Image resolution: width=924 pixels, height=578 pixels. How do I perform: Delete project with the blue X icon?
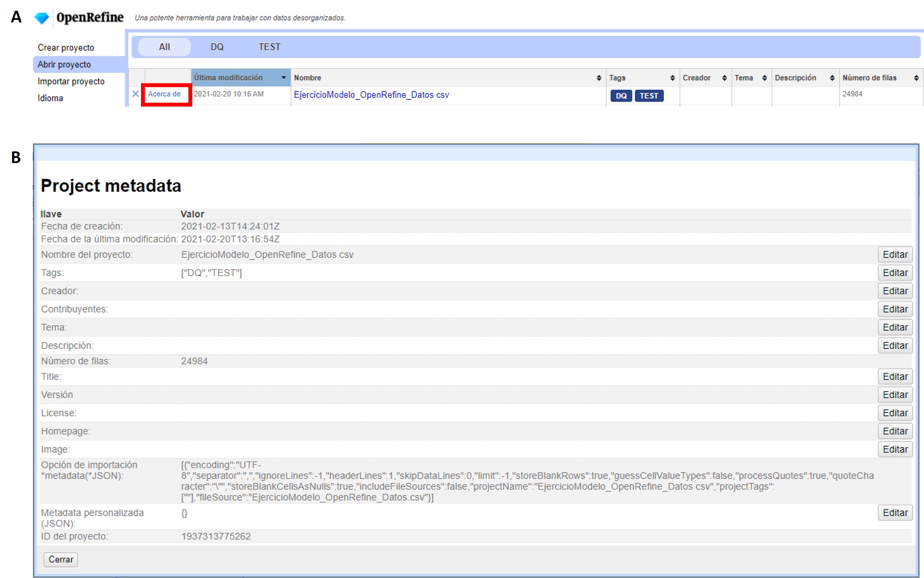click(135, 94)
